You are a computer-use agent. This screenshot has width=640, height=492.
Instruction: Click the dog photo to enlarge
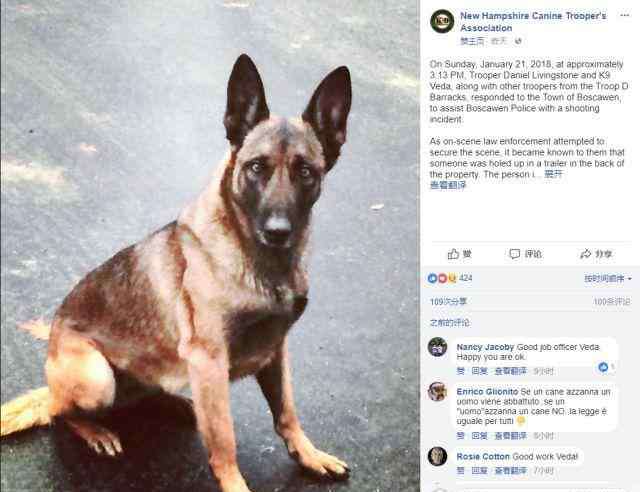pos(210,246)
